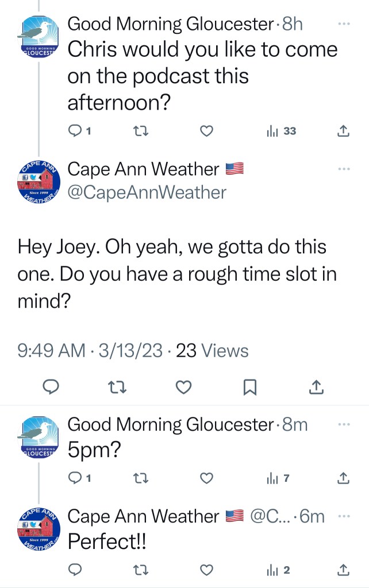Open the 23 Views count details
Viewport: 369px width, 588px height.
coord(212,350)
